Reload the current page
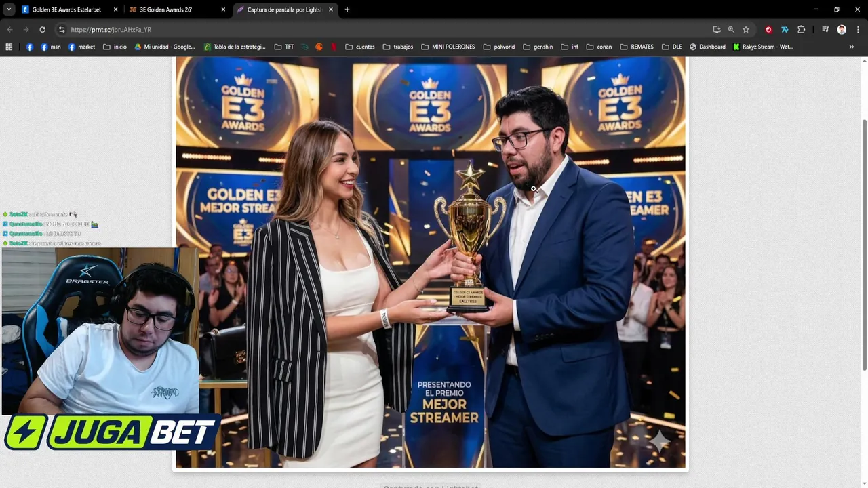 42,29
